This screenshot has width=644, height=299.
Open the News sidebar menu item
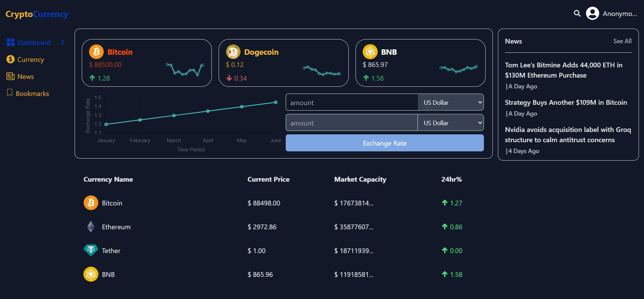pos(26,77)
